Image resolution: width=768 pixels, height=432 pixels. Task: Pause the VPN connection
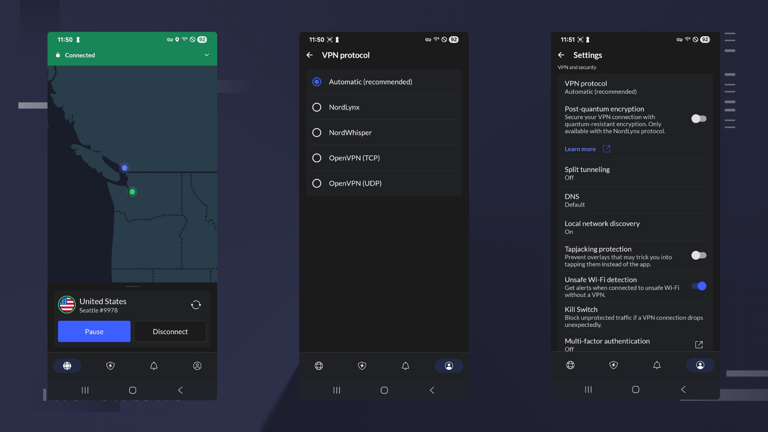pos(94,332)
